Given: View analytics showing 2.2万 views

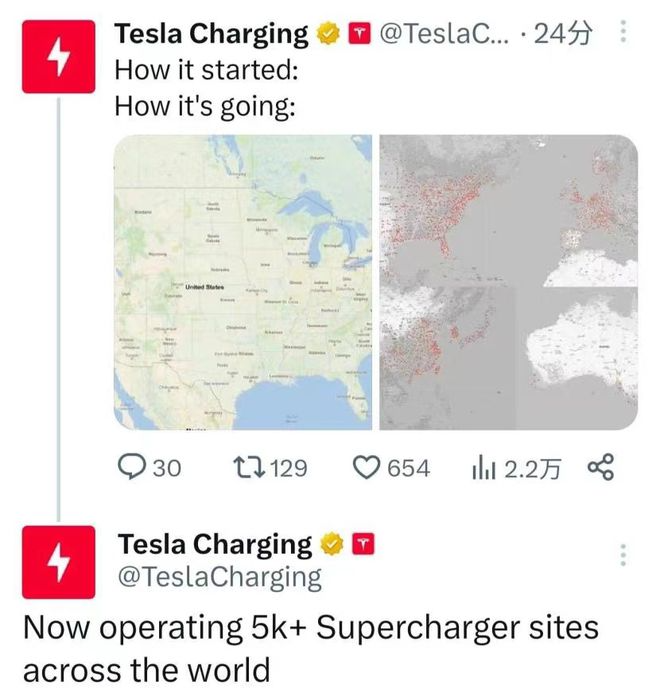Looking at the screenshot, I should (x=484, y=468).
